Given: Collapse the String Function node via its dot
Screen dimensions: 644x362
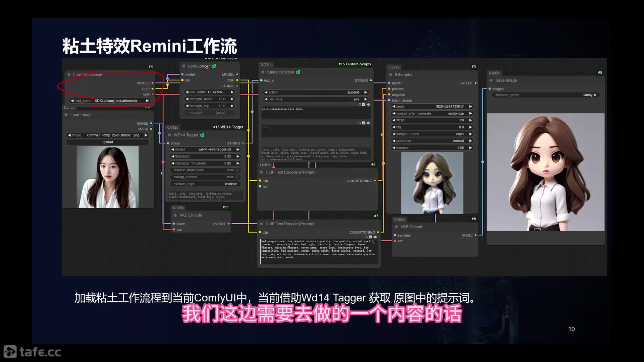Looking at the screenshot, I should click(x=263, y=72).
